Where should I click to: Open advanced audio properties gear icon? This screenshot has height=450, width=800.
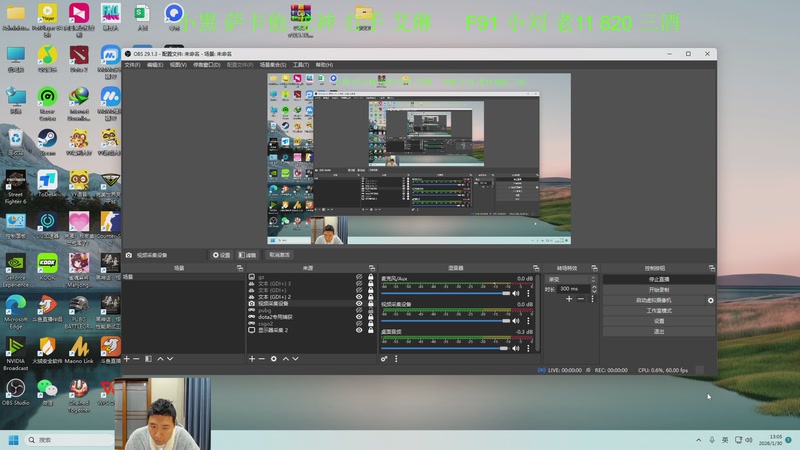coord(384,359)
